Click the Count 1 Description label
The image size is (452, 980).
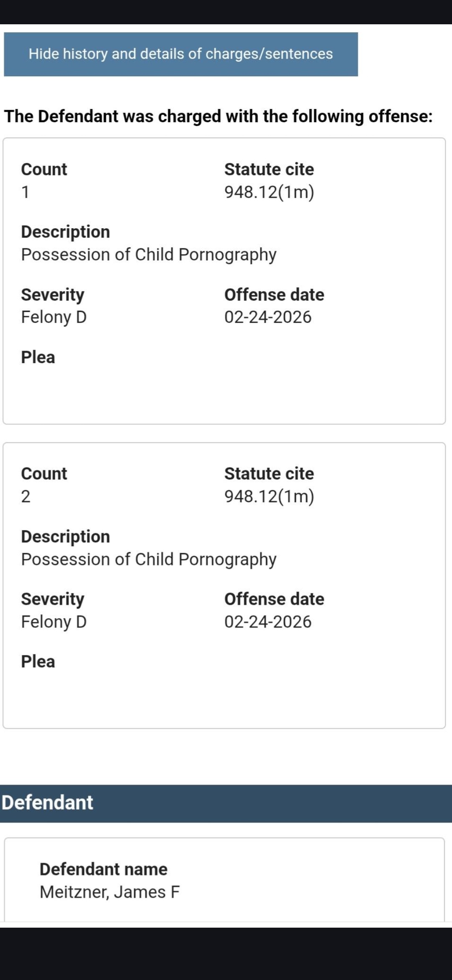[x=65, y=232]
